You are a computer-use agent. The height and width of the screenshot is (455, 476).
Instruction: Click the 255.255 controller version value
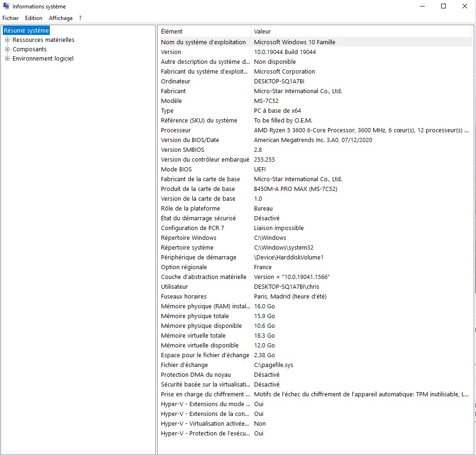pos(264,160)
